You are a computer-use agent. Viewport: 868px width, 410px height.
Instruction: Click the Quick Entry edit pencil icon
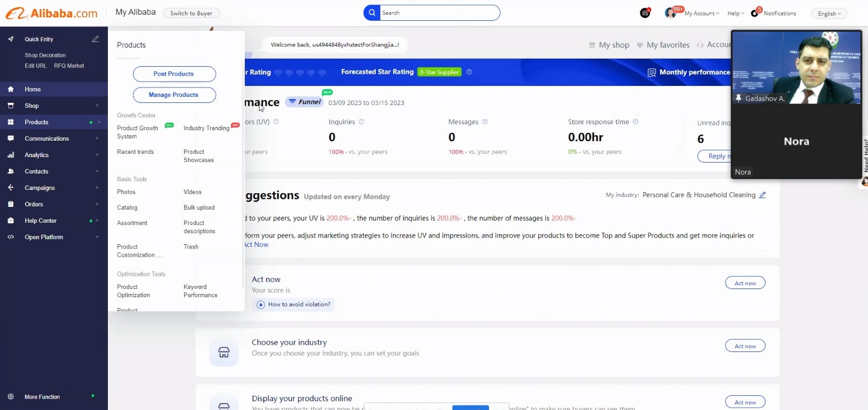click(95, 39)
